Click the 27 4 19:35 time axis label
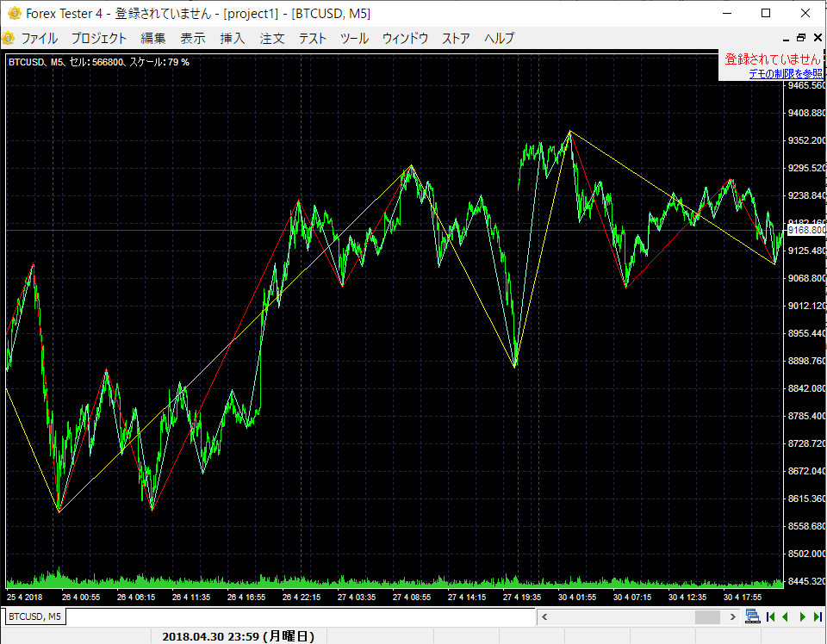The width and height of the screenshot is (827, 644). tap(522, 598)
